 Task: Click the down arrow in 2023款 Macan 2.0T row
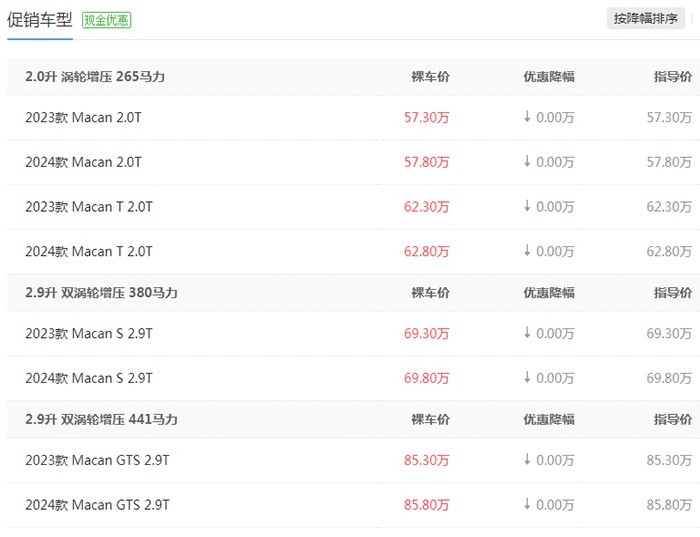click(527, 117)
